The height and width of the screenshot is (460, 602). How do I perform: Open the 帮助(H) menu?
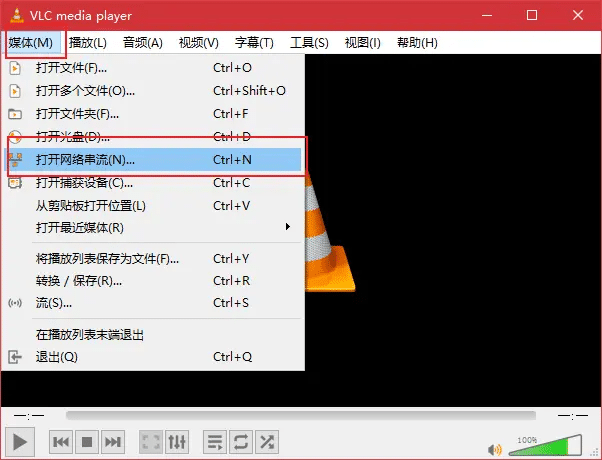tap(417, 43)
